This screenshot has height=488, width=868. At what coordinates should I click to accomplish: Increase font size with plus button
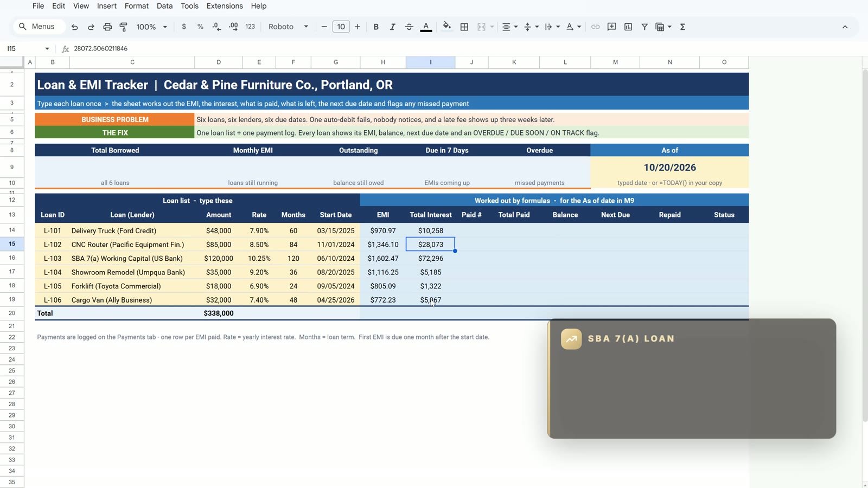358,27
